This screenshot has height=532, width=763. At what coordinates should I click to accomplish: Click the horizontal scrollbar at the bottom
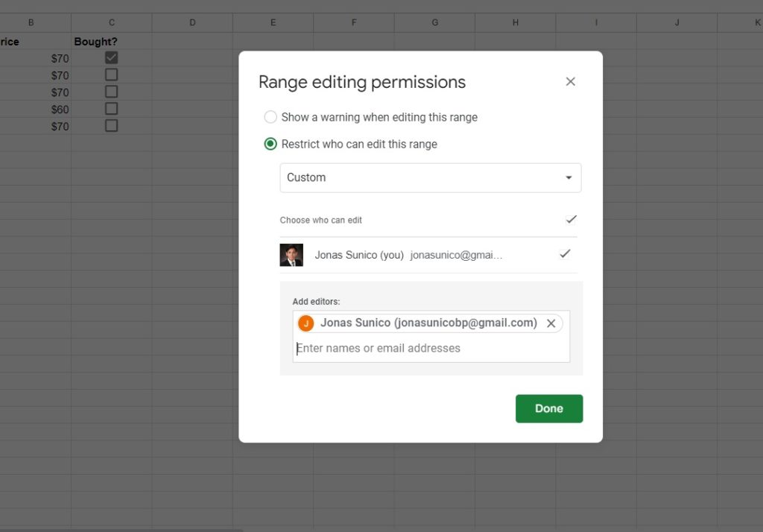119,529
